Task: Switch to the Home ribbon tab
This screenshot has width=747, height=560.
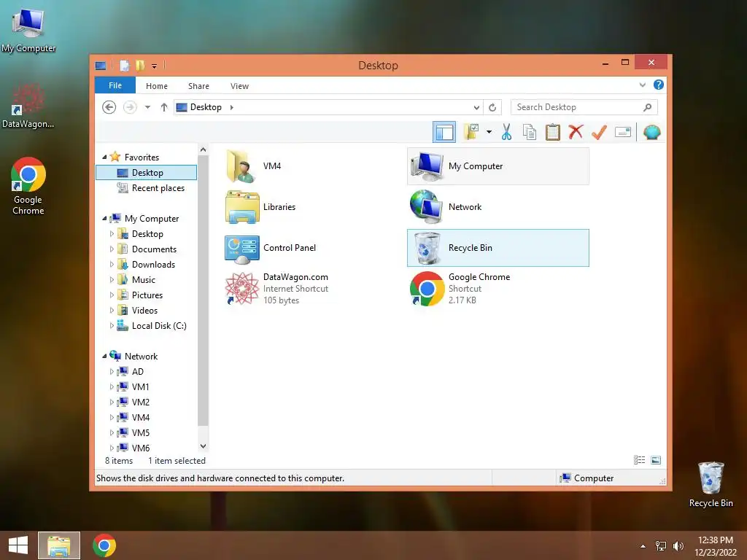Action: coord(157,86)
